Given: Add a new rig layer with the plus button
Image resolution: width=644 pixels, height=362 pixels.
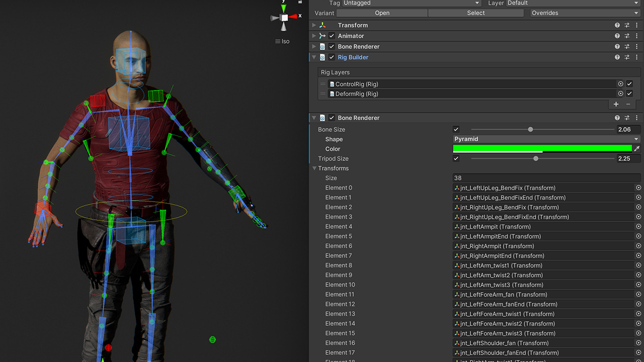Looking at the screenshot, I should click(616, 104).
